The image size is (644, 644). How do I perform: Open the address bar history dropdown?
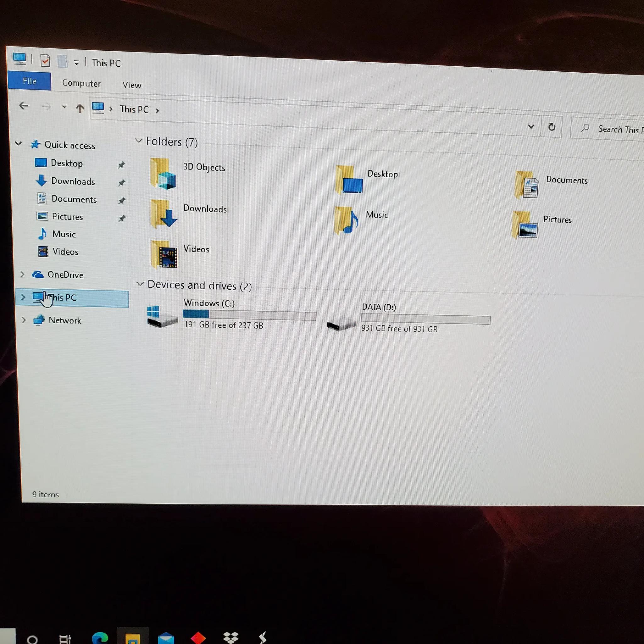coord(531,126)
